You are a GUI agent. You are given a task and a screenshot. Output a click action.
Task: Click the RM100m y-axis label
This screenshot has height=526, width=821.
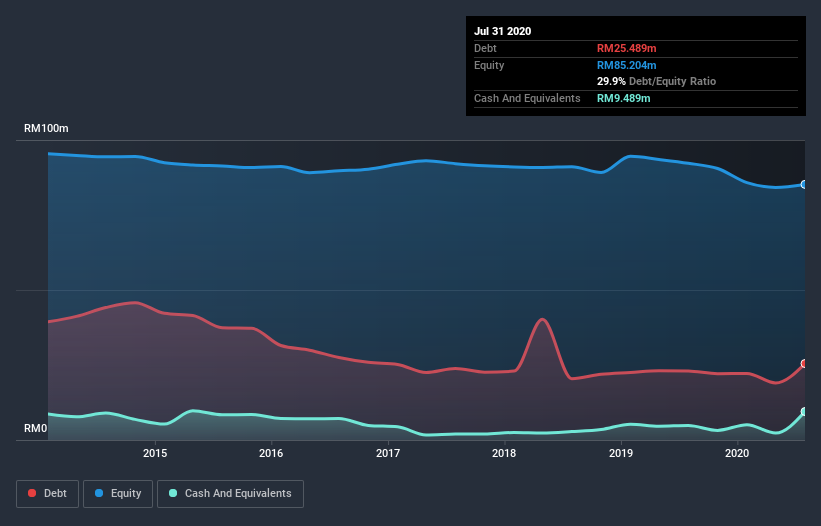tap(46, 128)
